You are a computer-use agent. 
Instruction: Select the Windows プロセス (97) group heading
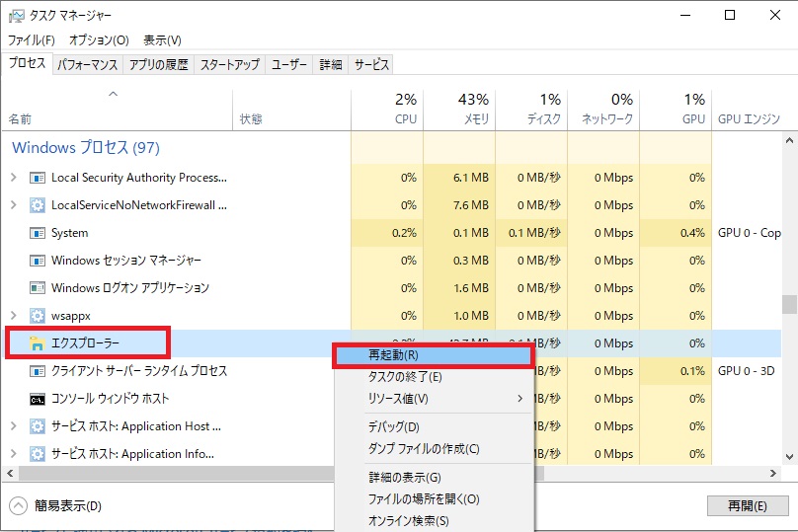click(x=86, y=147)
